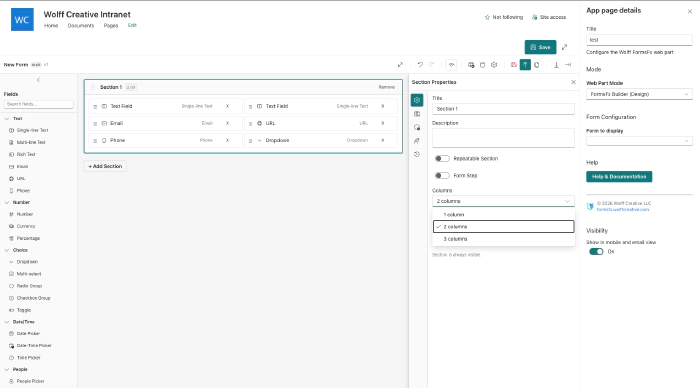700x388 pixels.
Task: Click the + Add Section button
Action: click(105, 166)
